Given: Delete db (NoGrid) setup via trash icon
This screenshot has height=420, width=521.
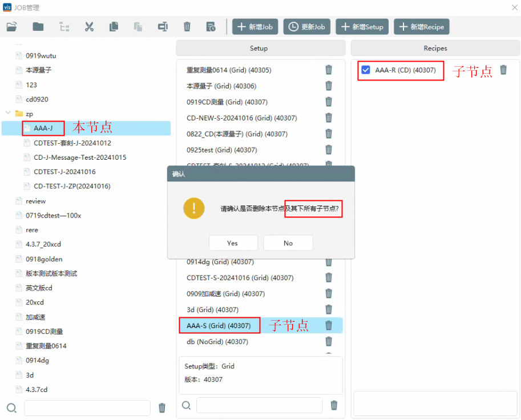Looking at the screenshot, I should tap(329, 341).
